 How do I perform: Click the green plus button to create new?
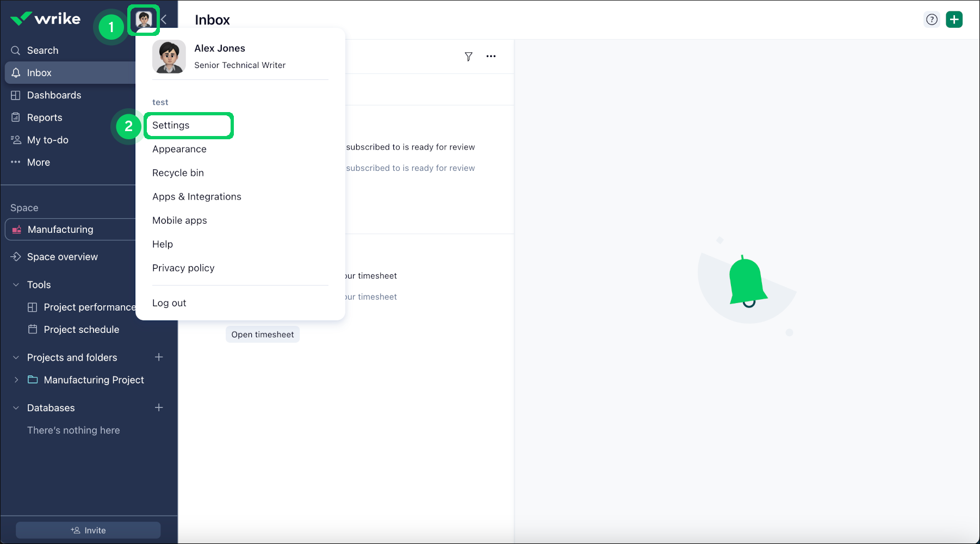coord(954,19)
